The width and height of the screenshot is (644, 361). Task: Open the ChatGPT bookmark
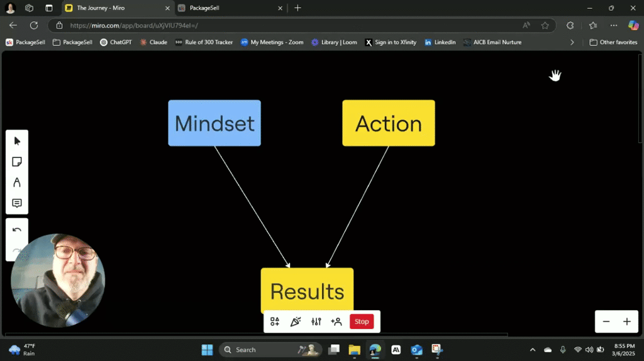click(x=116, y=42)
